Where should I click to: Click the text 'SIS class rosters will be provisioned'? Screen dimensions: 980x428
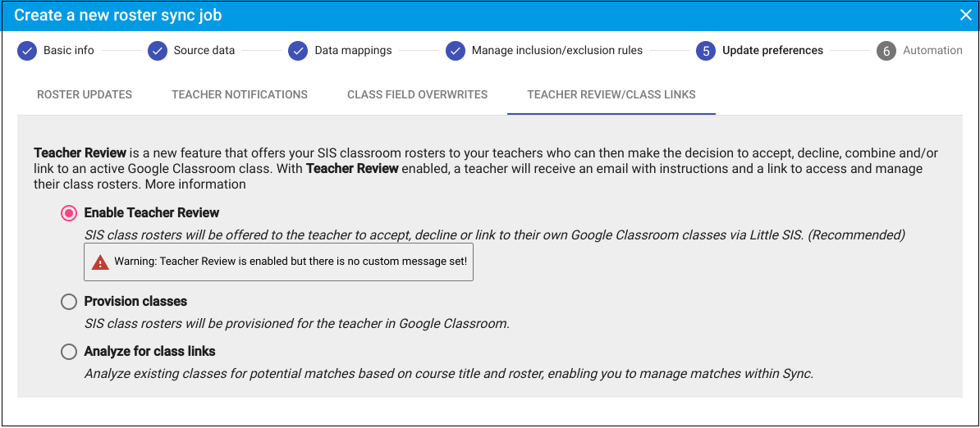[297, 325]
